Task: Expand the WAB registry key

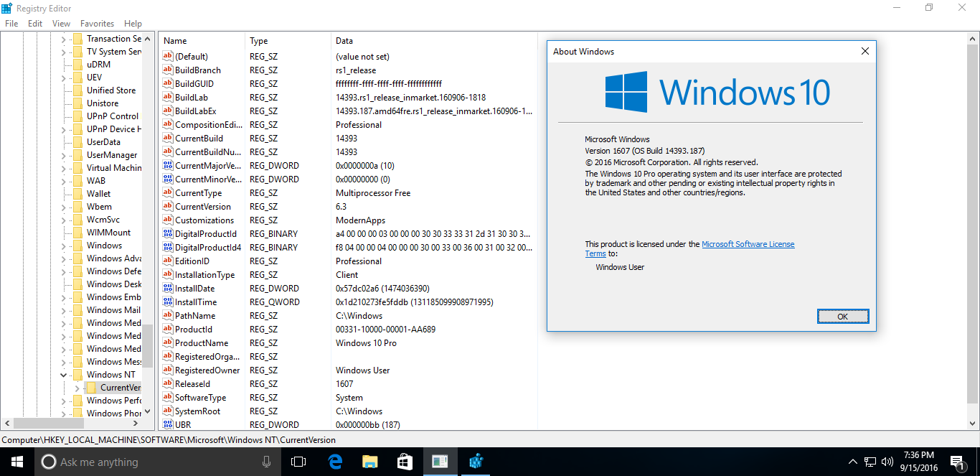Action: (63, 181)
